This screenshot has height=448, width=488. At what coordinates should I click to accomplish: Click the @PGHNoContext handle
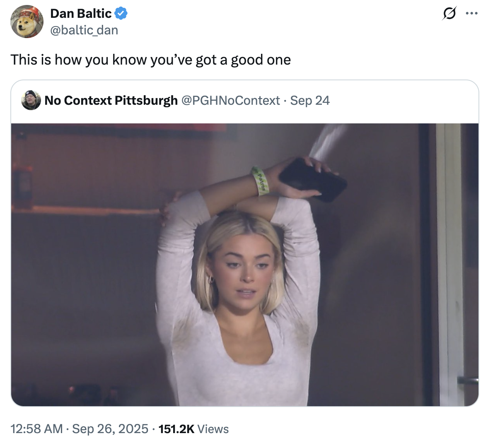230,101
